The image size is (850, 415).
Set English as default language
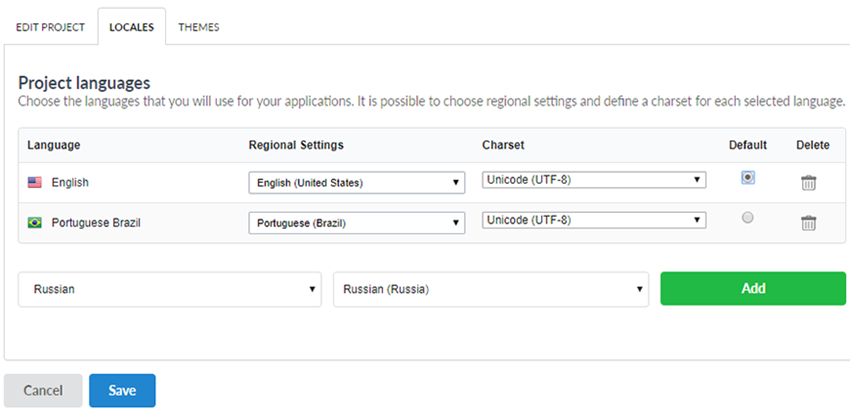[x=748, y=177]
